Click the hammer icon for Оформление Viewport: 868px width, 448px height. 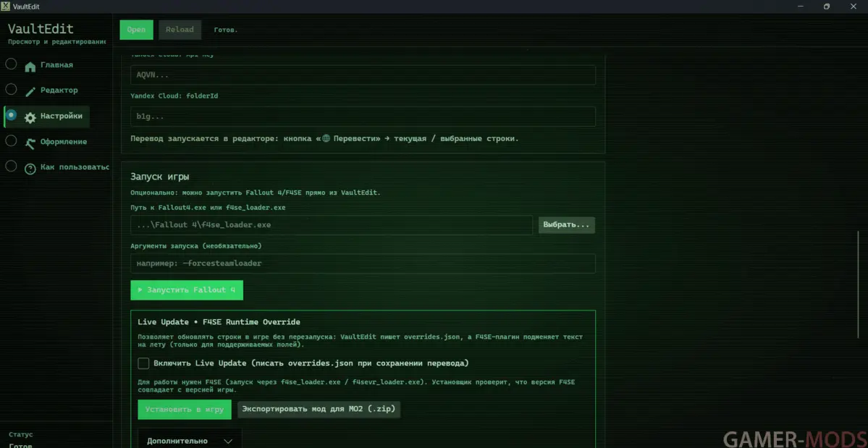30,143
